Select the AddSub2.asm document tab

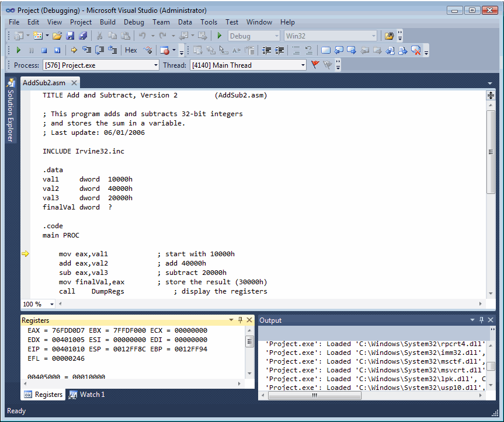click(x=44, y=83)
